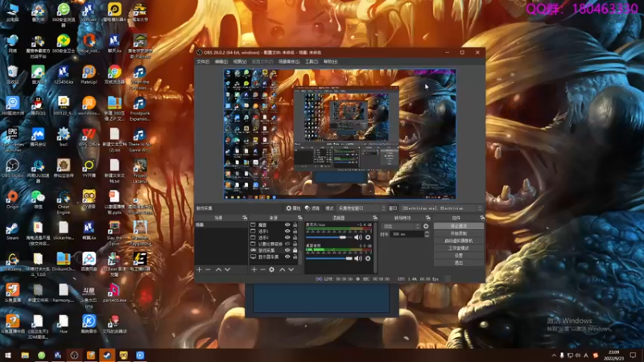Click the 停止推流 stop streaming button
This screenshot has width=644, height=362.
458,226
